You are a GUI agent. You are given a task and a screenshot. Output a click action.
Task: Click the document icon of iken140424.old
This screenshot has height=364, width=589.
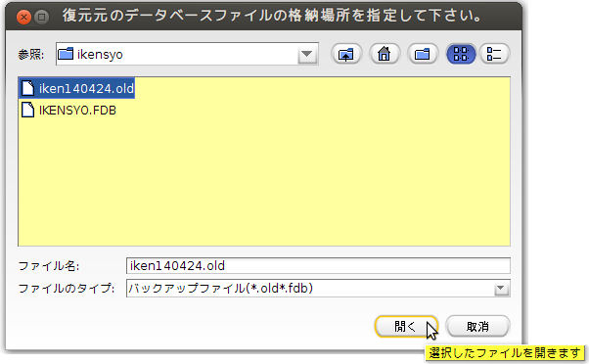(27, 88)
